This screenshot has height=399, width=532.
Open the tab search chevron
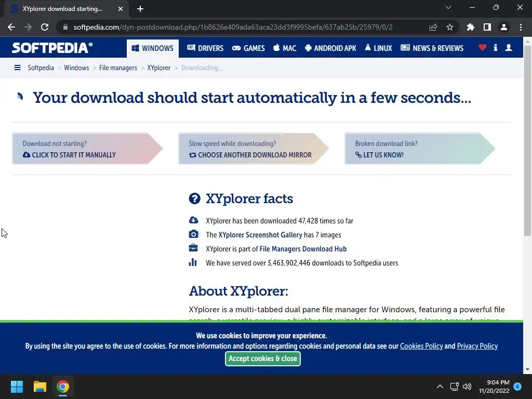(x=448, y=7)
